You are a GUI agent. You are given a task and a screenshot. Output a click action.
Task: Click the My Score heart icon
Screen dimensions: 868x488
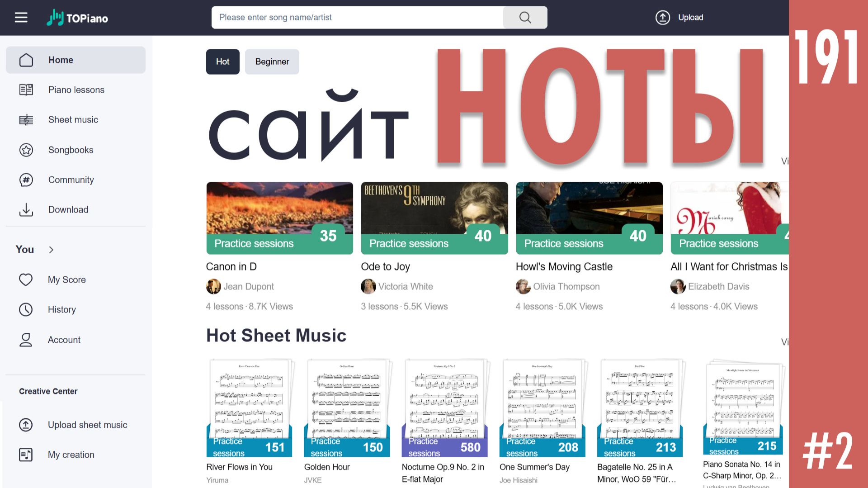point(26,280)
